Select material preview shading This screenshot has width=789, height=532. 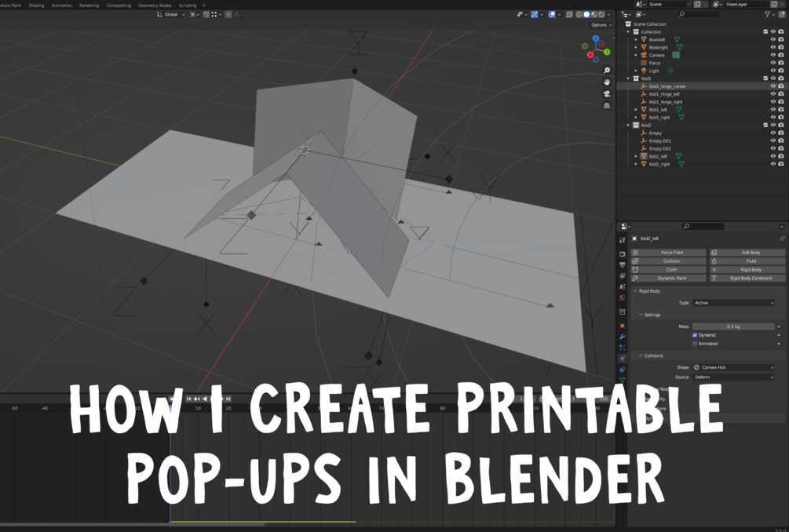point(594,15)
